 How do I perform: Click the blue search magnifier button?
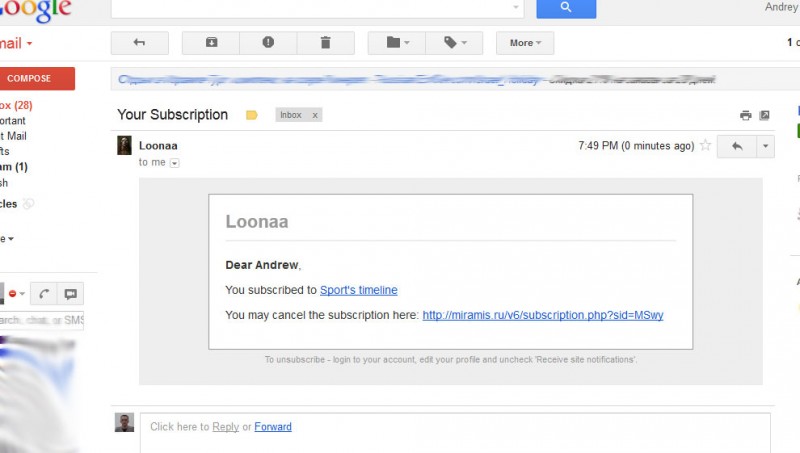566,8
